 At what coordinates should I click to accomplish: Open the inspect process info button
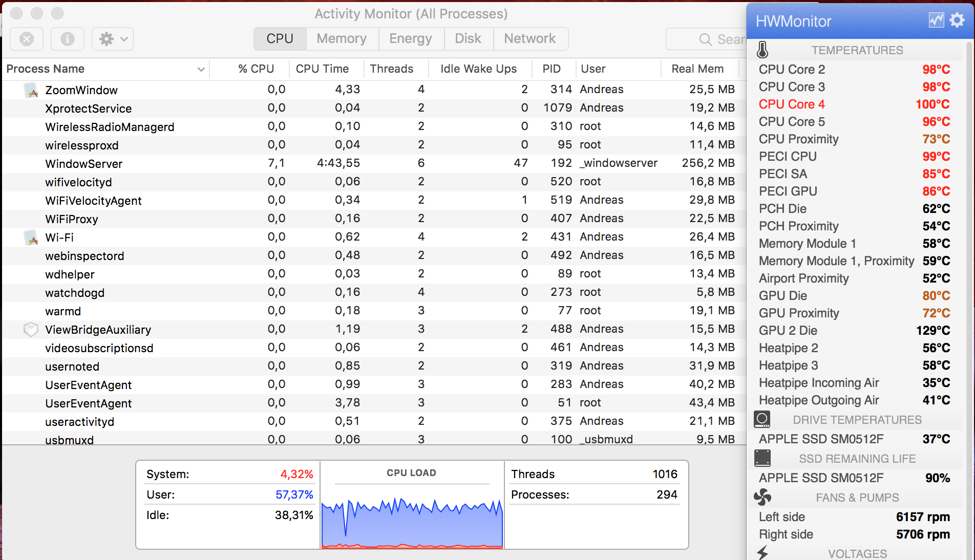pos(68,39)
